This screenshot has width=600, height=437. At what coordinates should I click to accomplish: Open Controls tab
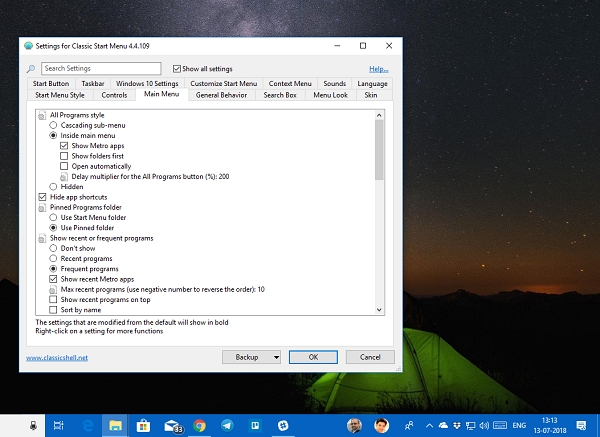click(x=114, y=95)
